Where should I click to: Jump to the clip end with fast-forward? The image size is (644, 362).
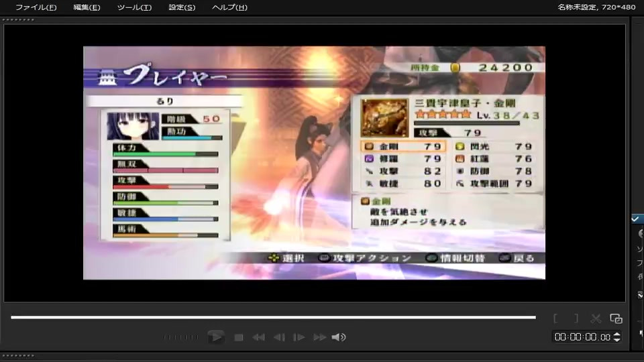[x=319, y=337]
